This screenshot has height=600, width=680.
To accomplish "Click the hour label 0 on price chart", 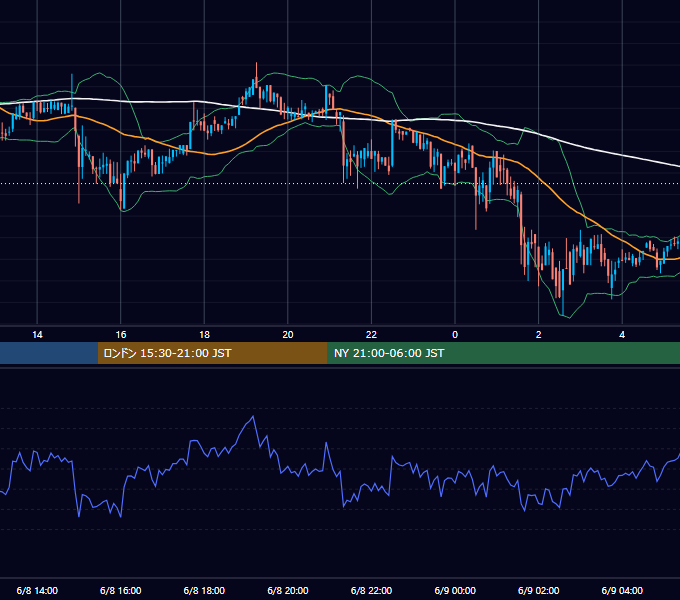I will 455,335.
